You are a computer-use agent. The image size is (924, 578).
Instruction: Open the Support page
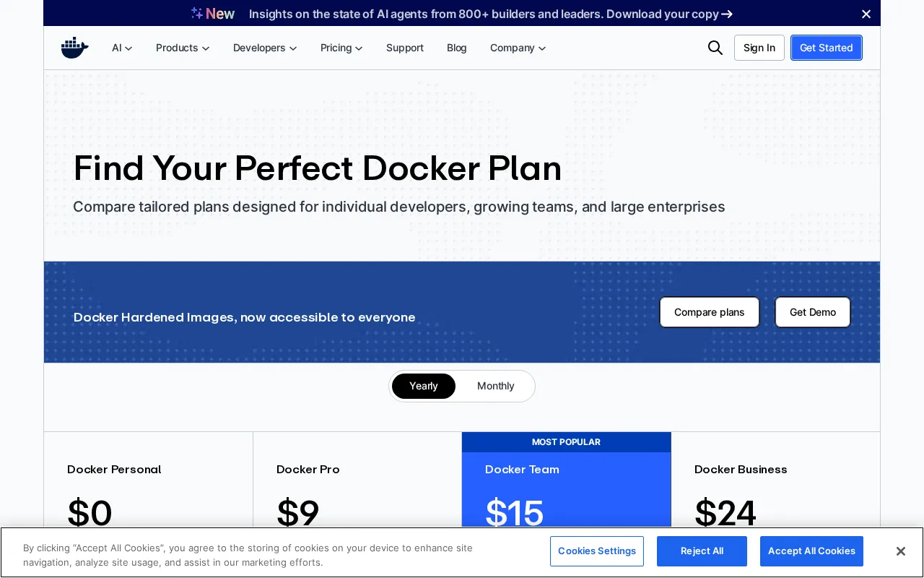[x=405, y=48]
